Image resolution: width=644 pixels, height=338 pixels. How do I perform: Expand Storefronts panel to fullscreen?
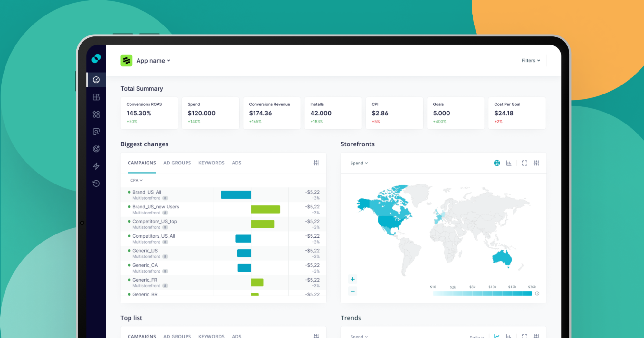pos(524,163)
